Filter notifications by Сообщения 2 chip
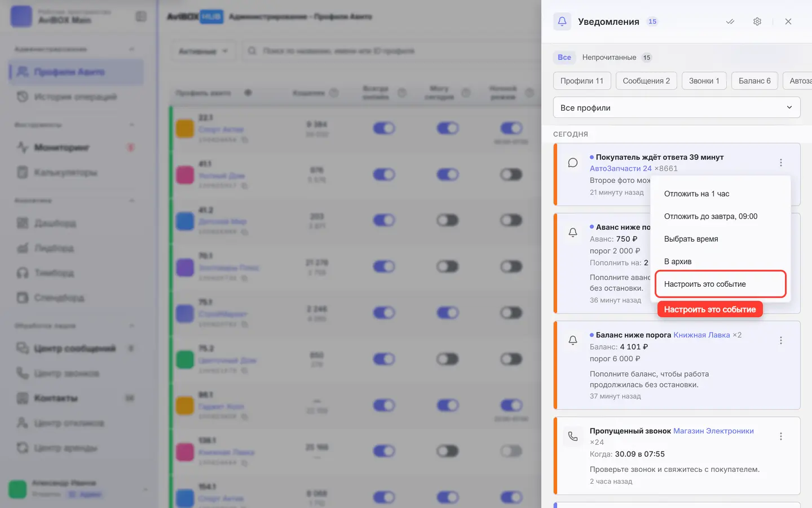The height and width of the screenshot is (508, 812). coord(646,81)
